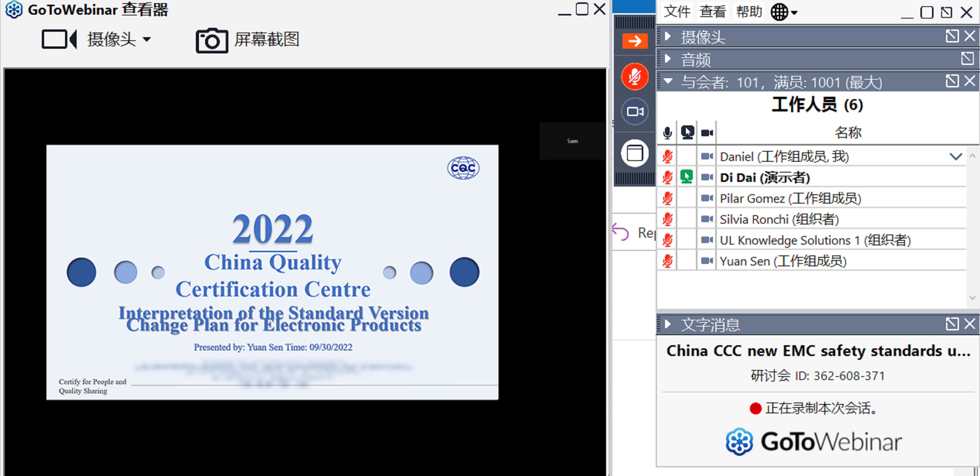Click Daniel's webcam icon

[707, 156]
